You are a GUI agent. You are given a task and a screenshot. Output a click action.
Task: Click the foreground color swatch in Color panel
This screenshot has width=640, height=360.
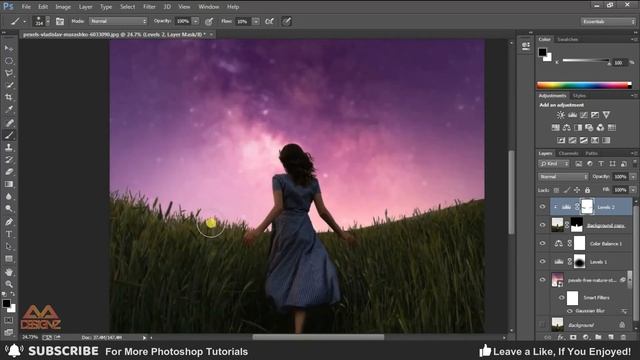point(542,52)
